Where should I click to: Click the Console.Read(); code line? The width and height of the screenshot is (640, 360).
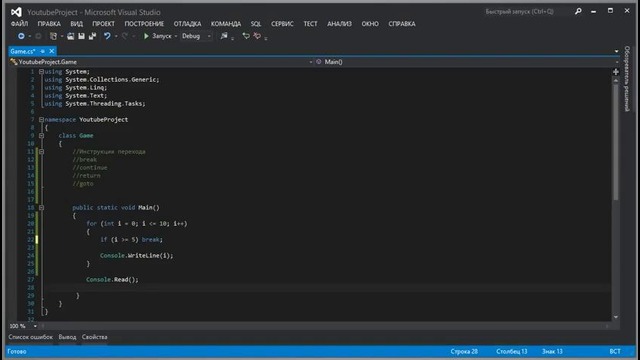(x=112, y=280)
